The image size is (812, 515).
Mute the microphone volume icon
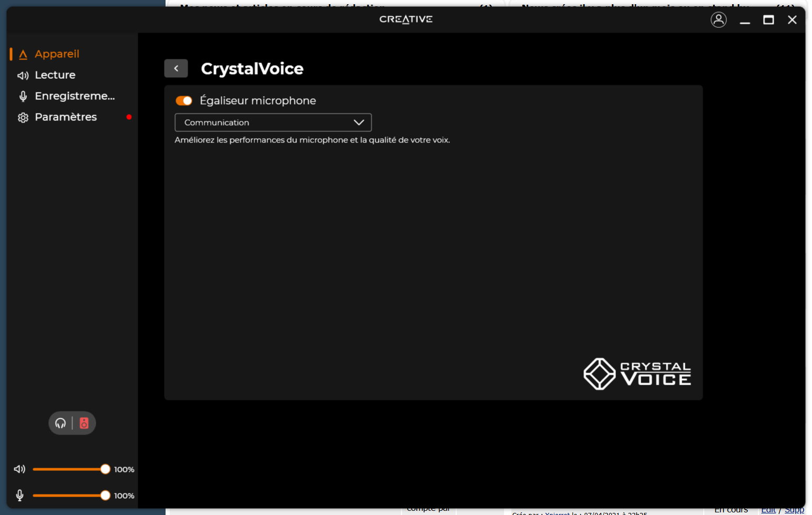[19, 496]
